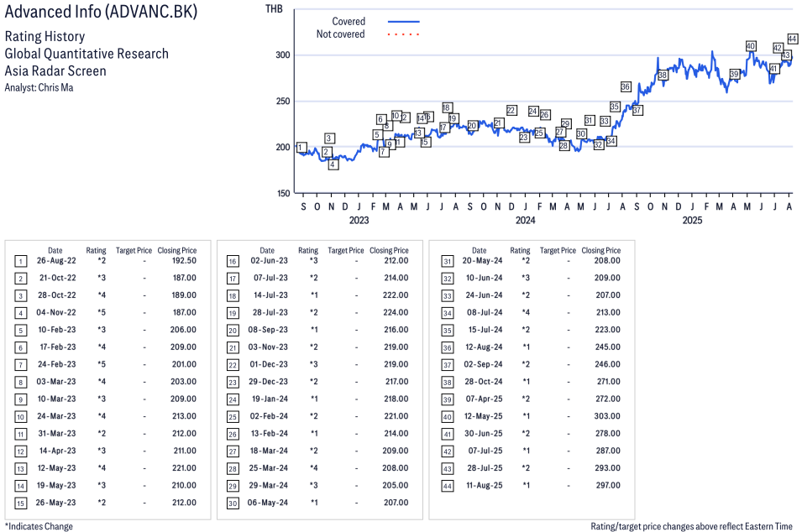
Task: Click chart marker 39 on the graph
Action: 735,74
